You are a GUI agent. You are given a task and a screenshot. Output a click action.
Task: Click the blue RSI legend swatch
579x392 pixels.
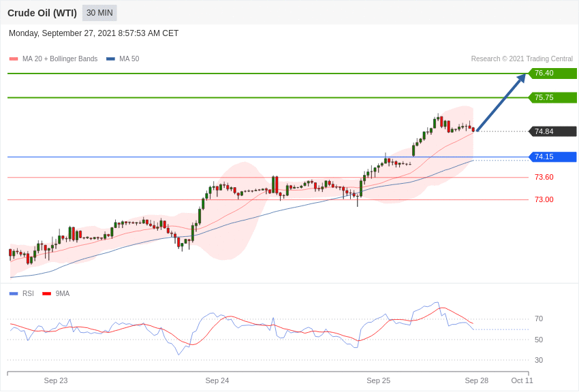tap(14, 294)
